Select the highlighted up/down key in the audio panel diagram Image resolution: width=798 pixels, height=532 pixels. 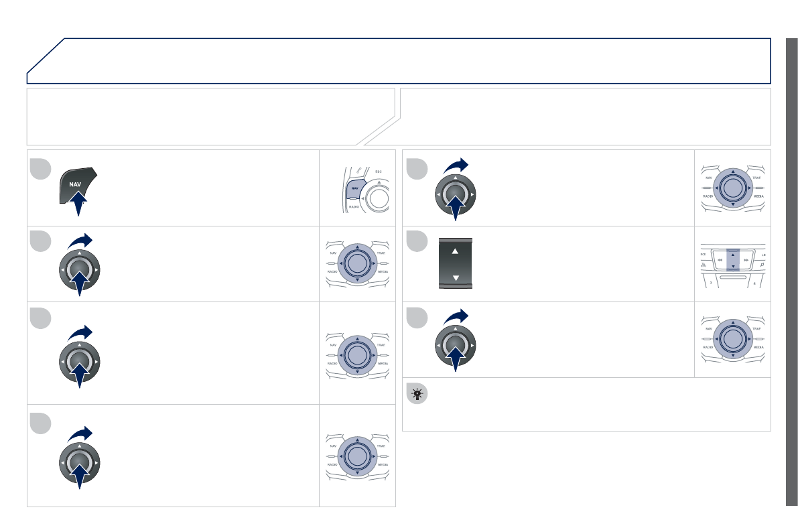coord(732,260)
